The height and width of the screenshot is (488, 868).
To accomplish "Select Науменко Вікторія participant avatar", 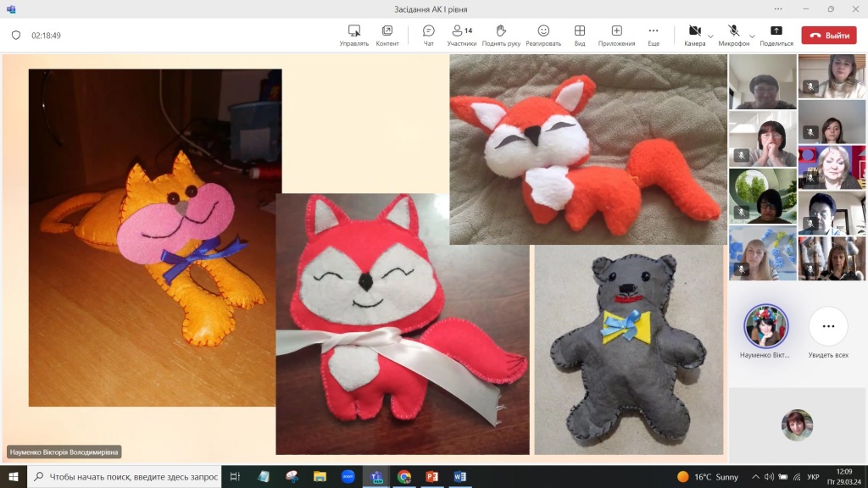I will pos(765,327).
